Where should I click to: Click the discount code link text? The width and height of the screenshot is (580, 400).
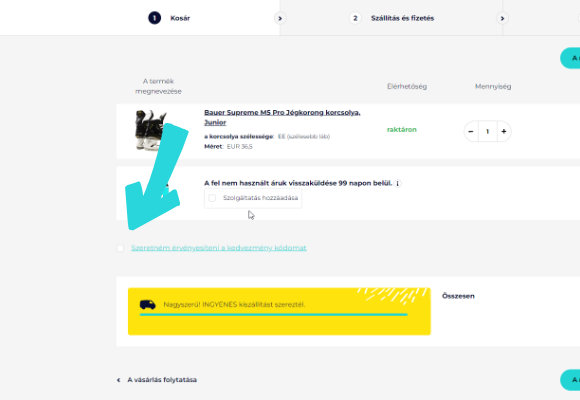pyautogui.click(x=219, y=248)
